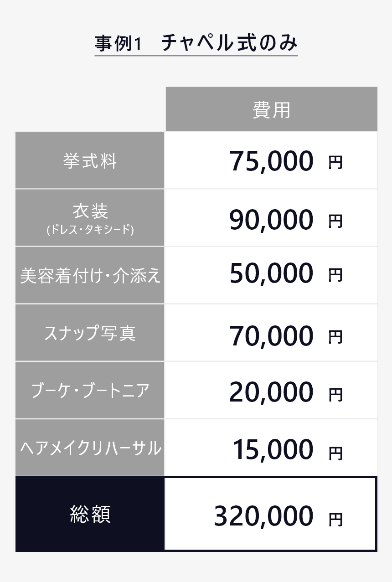Select the 75,000 円 amount cell
The width and height of the screenshot is (392, 582).
pos(272,161)
